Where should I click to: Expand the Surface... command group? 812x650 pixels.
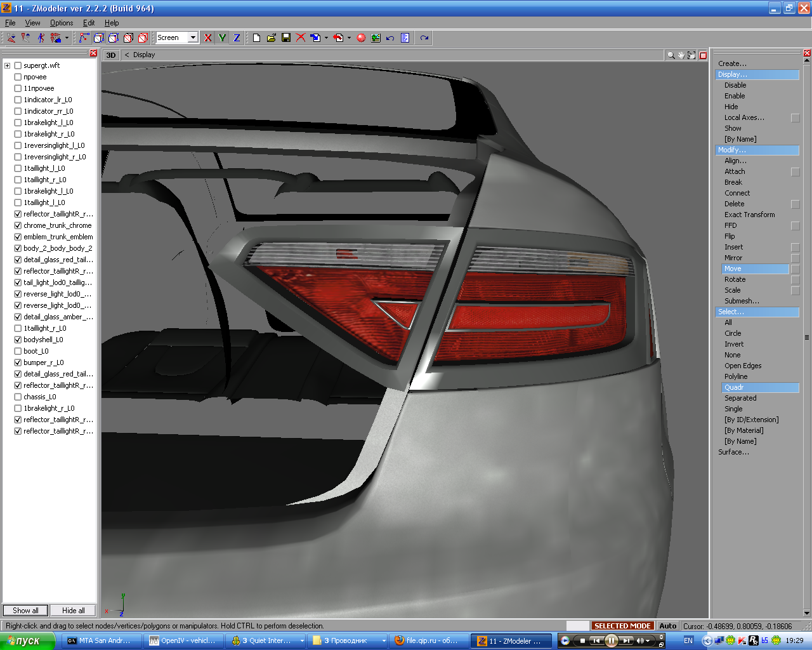click(x=733, y=452)
